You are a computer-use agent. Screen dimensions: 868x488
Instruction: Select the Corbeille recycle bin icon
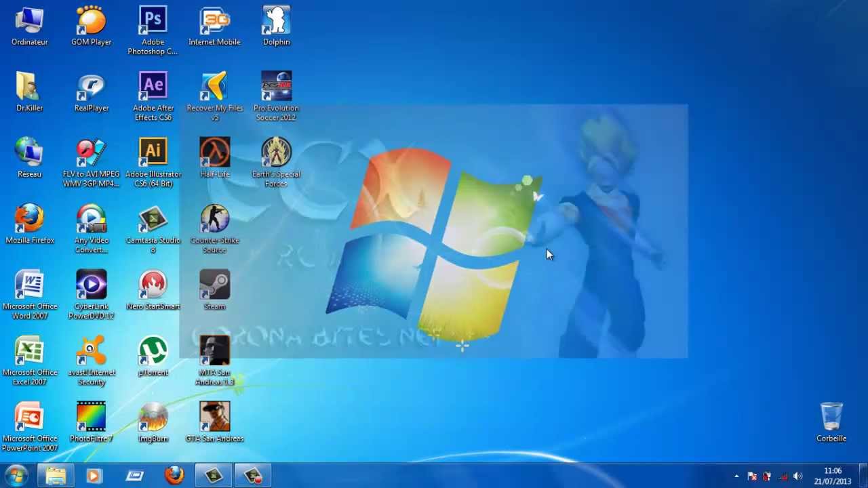tap(831, 423)
